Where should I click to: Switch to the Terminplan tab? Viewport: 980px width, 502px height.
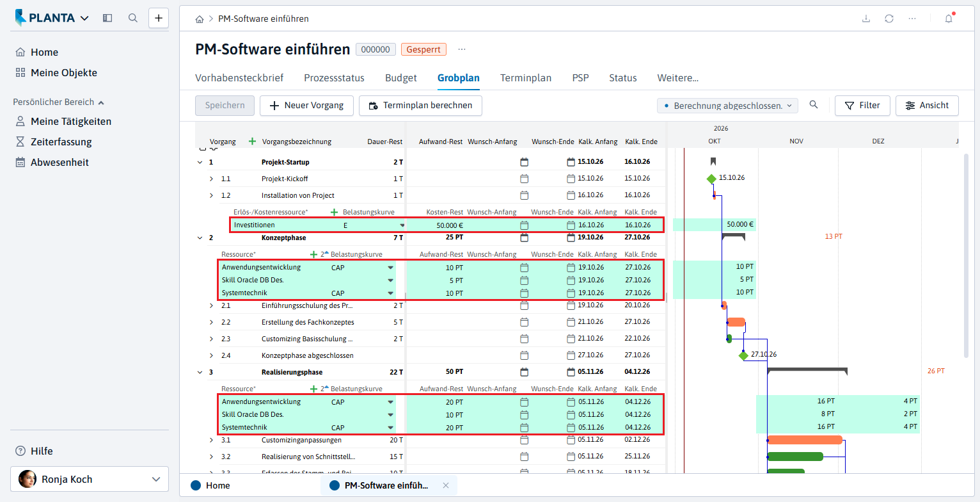[x=526, y=78]
